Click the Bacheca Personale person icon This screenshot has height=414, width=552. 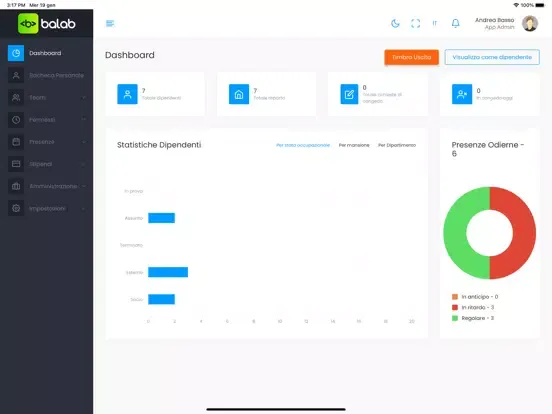coord(16,75)
